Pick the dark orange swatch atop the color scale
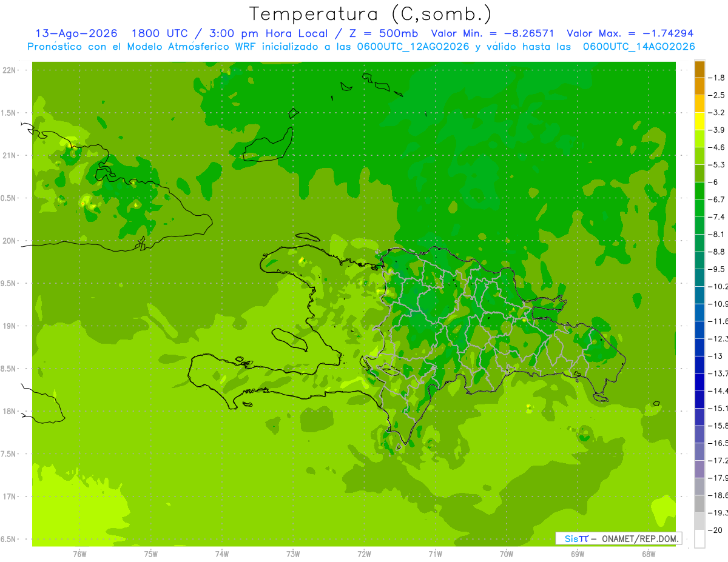 pyautogui.click(x=699, y=69)
